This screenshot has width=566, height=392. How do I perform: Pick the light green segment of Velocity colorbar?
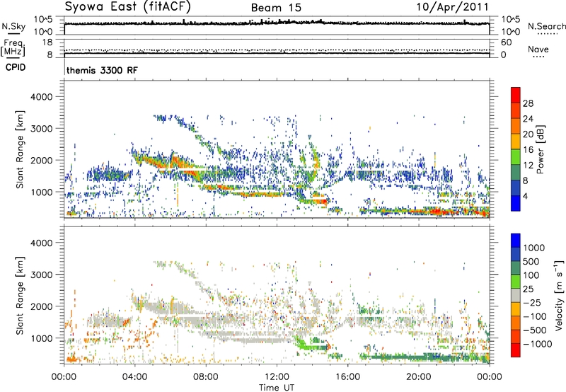[516, 282]
